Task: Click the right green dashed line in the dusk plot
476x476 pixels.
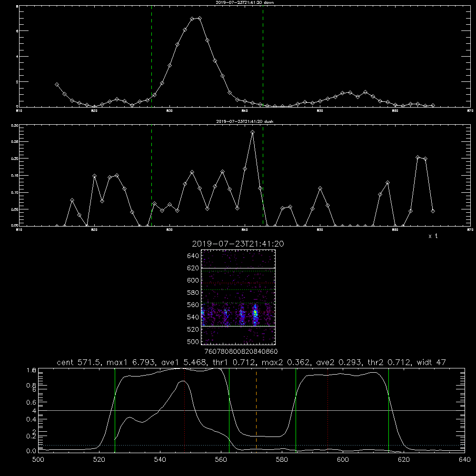Action: pyautogui.click(x=263, y=175)
